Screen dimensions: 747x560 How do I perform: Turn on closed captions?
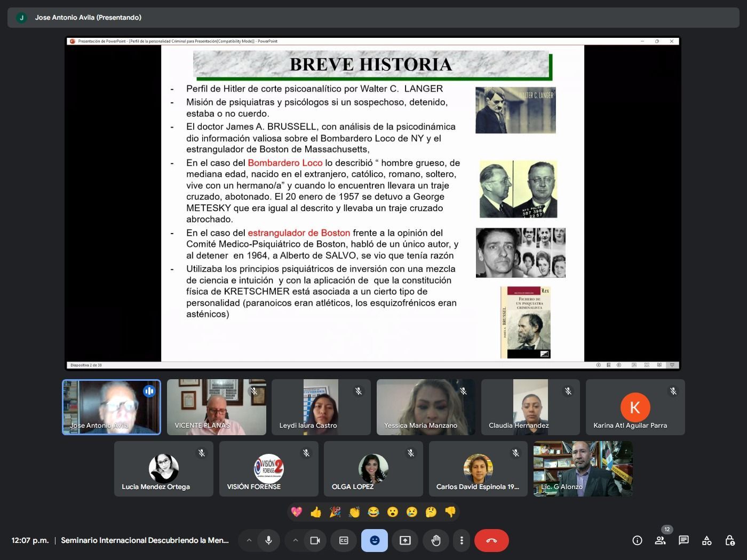tap(344, 540)
